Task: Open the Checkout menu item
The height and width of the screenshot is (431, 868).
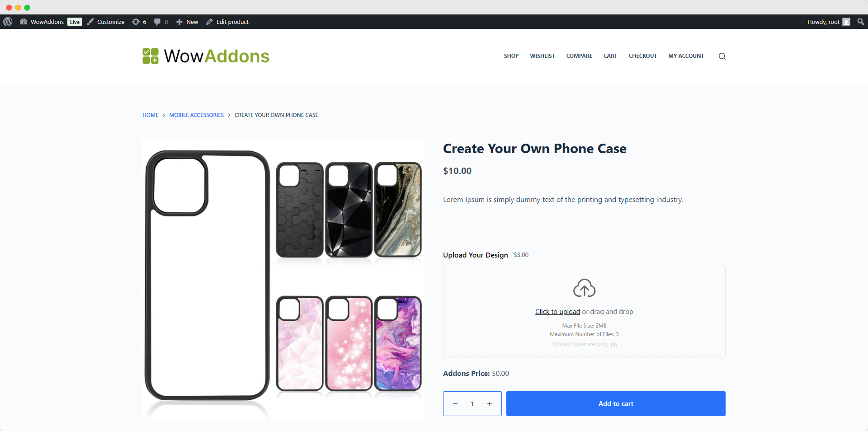Action: click(x=642, y=56)
